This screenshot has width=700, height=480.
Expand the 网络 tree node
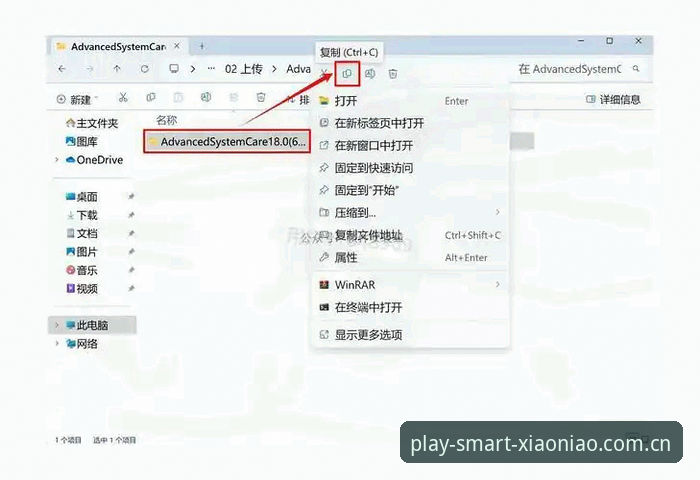coord(57,343)
